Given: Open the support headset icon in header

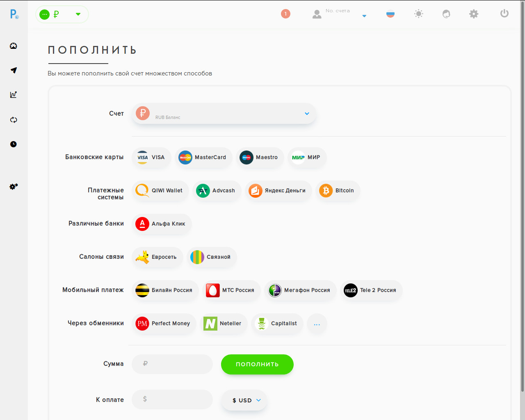Looking at the screenshot, I should [446, 14].
